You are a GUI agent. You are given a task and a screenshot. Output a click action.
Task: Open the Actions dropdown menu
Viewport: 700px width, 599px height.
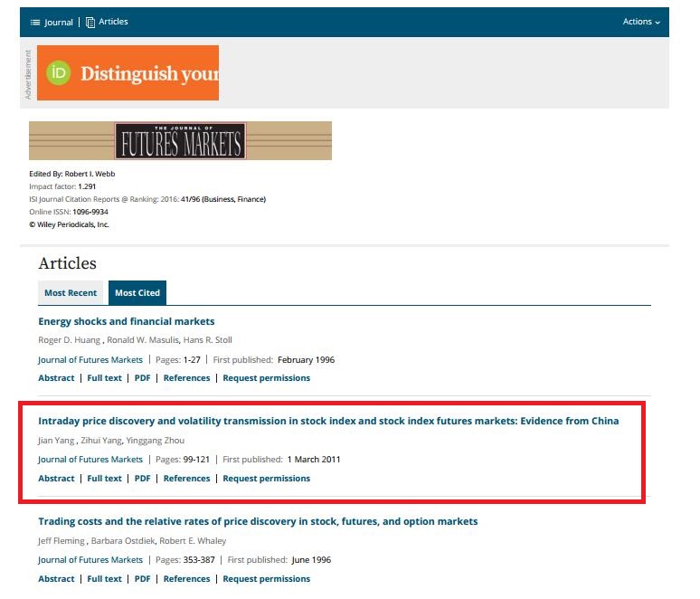(641, 22)
